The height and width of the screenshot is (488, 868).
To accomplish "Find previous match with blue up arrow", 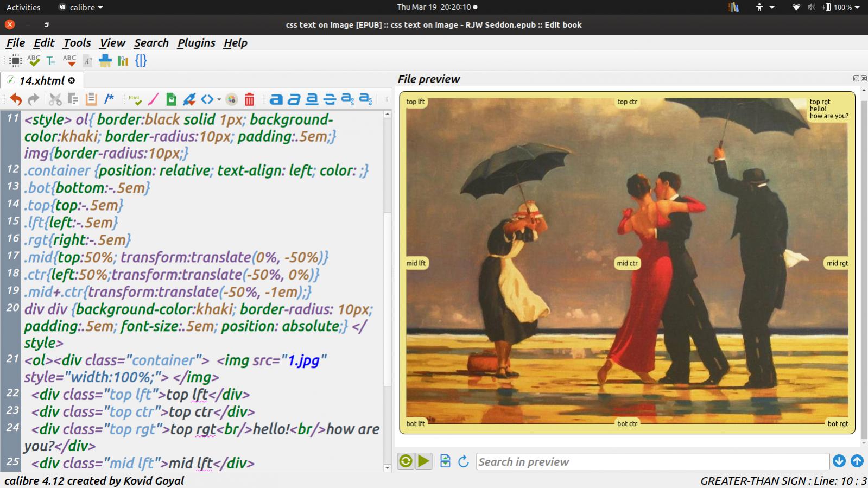I will click(x=857, y=461).
